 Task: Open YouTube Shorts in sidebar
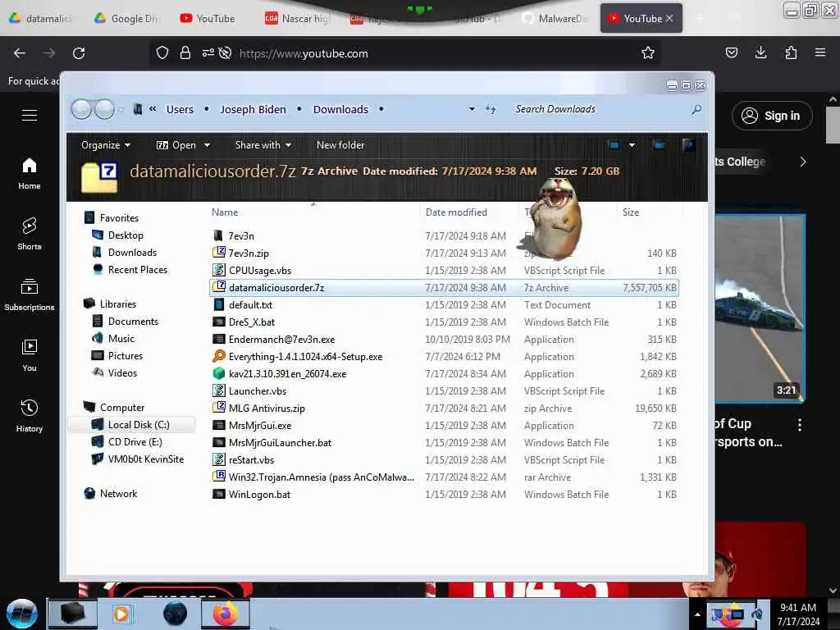click(x=30, y=234)
